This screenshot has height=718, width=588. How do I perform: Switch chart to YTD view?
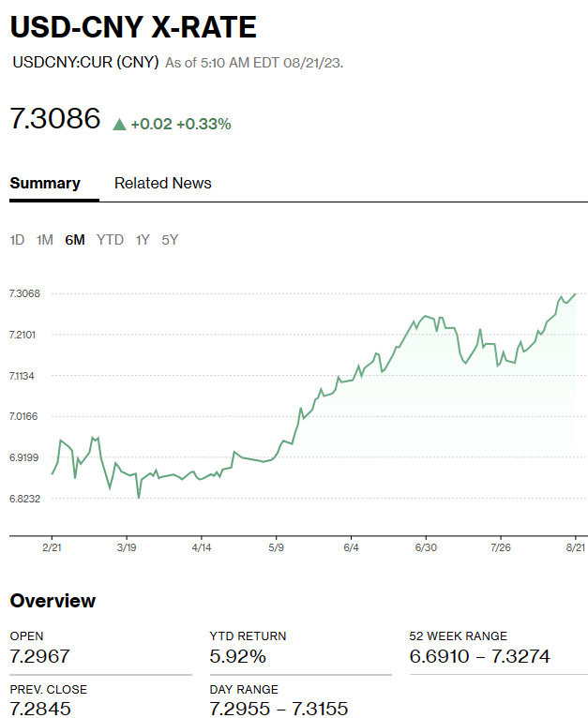click(110, 240)
